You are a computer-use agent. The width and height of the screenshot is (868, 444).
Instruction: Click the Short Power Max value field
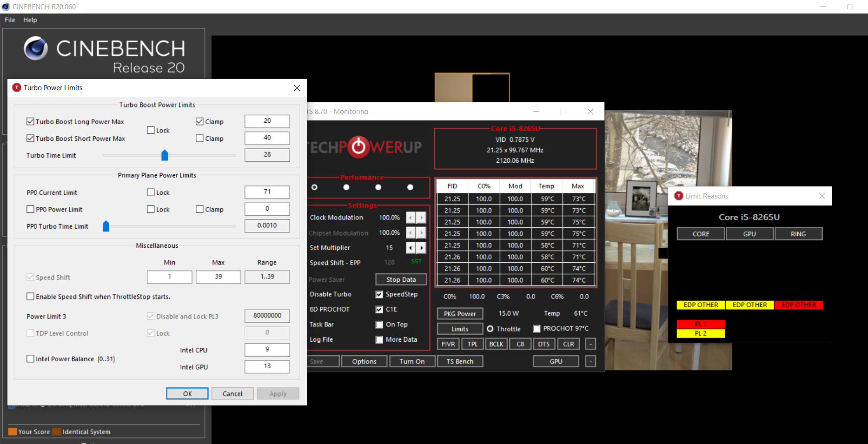(267, 138)
